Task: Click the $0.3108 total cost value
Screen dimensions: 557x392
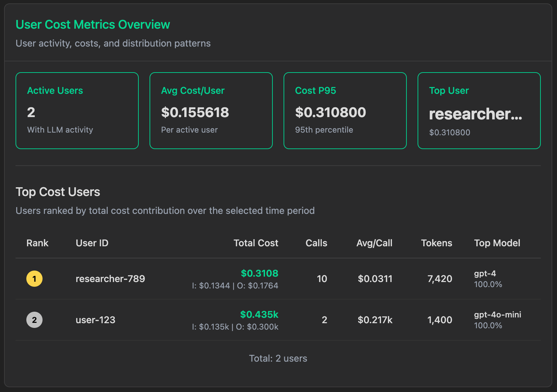Action: (260, 273)
